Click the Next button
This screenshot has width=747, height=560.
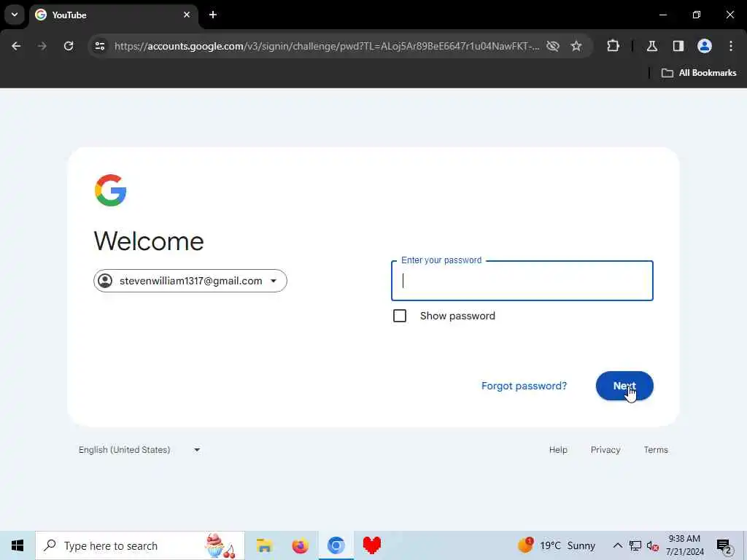(624, 386)
